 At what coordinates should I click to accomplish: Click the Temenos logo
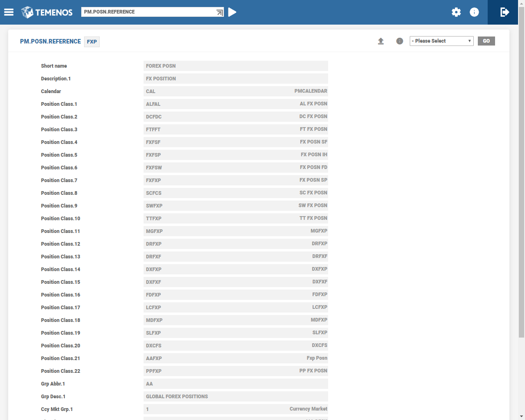(x=47, y=12)
